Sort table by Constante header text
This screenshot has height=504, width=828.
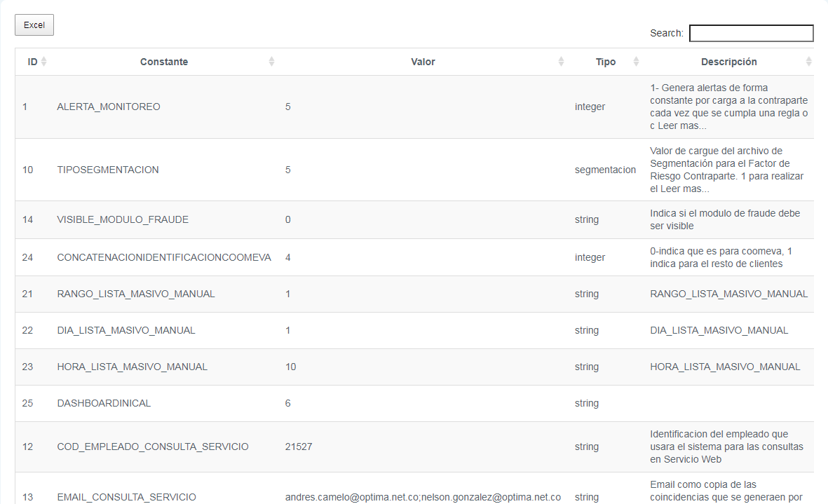(164, 62)
